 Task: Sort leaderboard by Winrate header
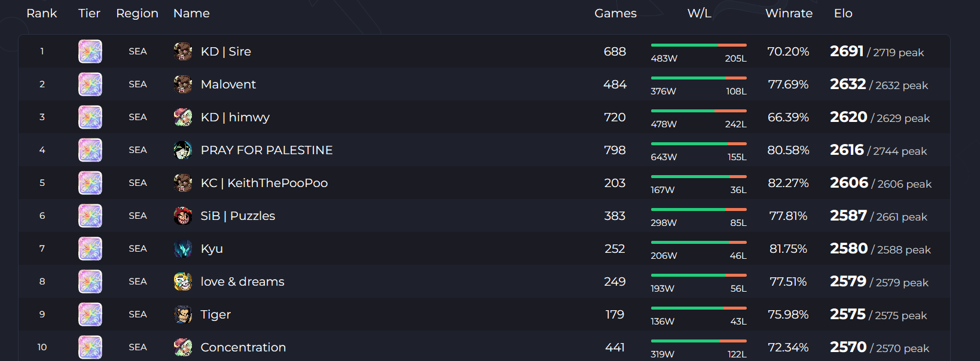[789, 13]
